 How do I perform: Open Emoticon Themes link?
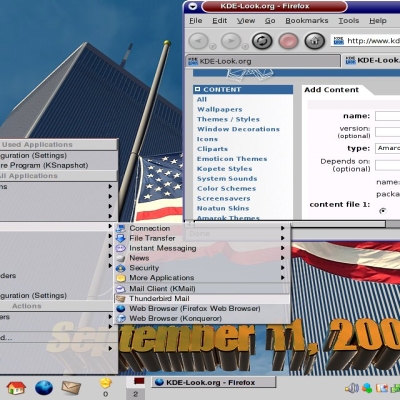tap(232, 159)
